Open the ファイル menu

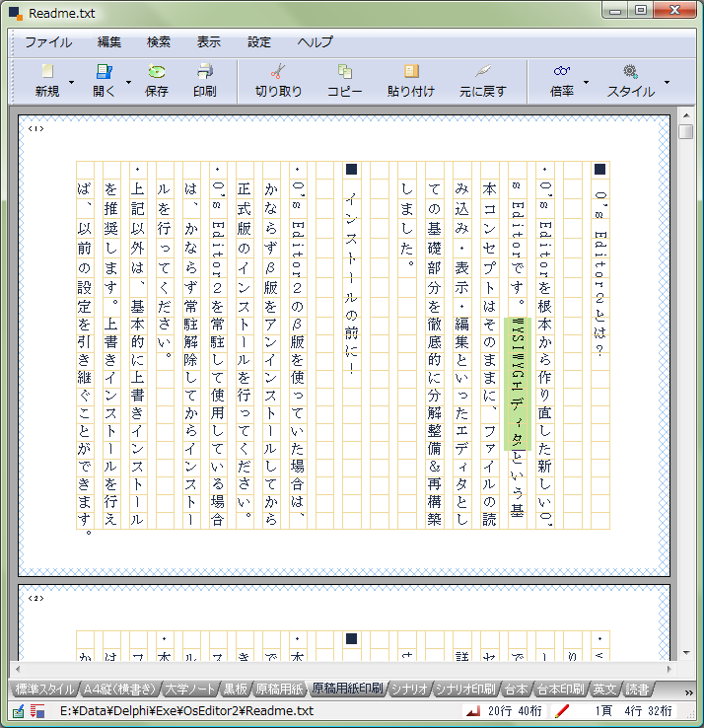[48, 42]
